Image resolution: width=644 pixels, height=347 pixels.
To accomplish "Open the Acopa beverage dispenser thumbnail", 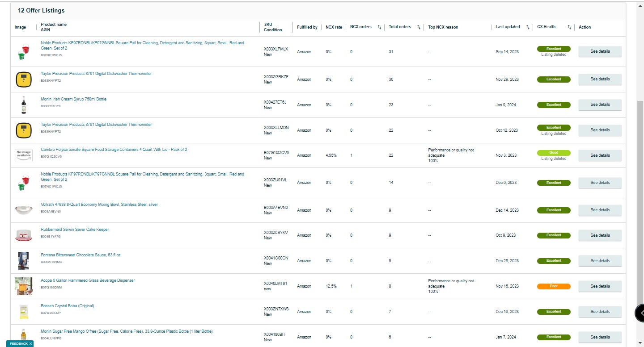I will pos(24,286).
